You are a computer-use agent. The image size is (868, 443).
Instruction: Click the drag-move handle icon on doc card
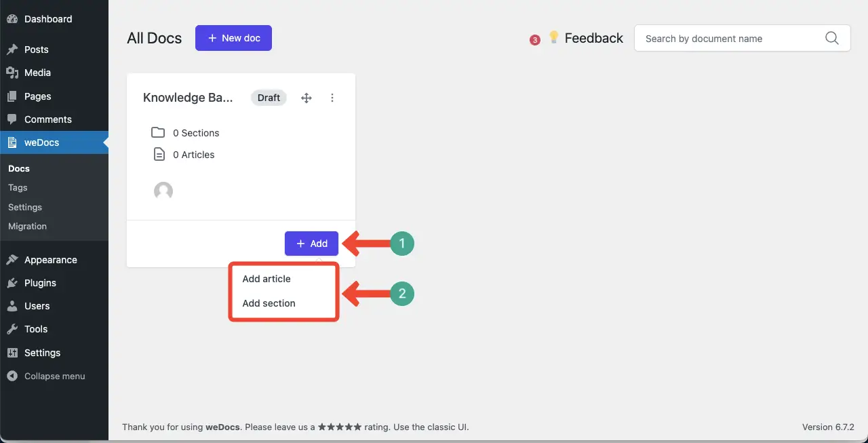(307, 98)
